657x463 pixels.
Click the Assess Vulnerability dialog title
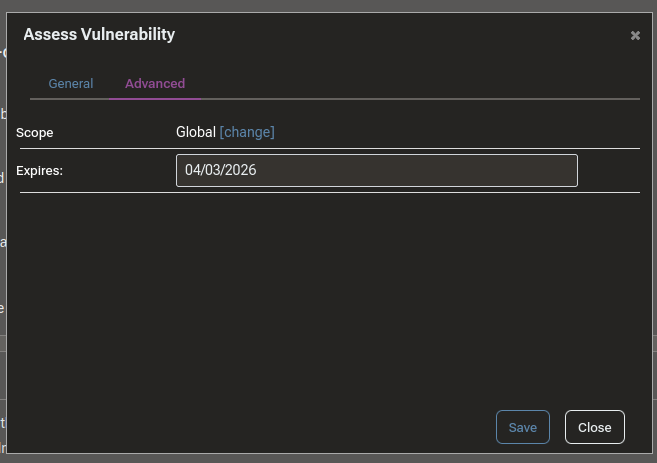click(x=99, y=35)
